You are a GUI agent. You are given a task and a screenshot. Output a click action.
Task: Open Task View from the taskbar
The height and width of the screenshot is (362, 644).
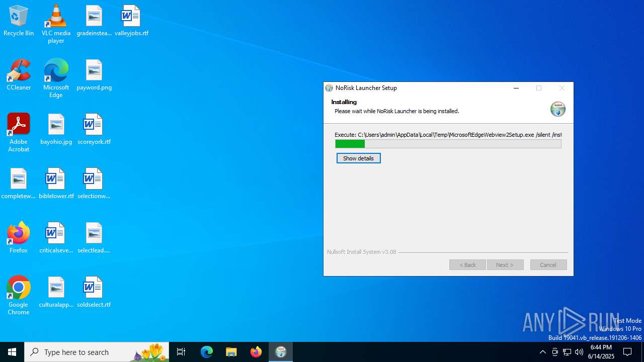[x=181, y=352]
